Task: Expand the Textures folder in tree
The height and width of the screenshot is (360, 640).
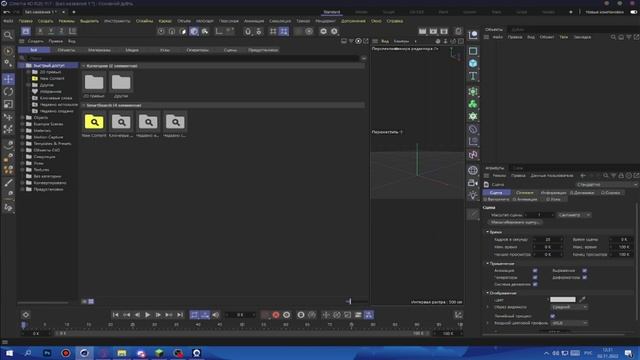Action: pos(22,170)
